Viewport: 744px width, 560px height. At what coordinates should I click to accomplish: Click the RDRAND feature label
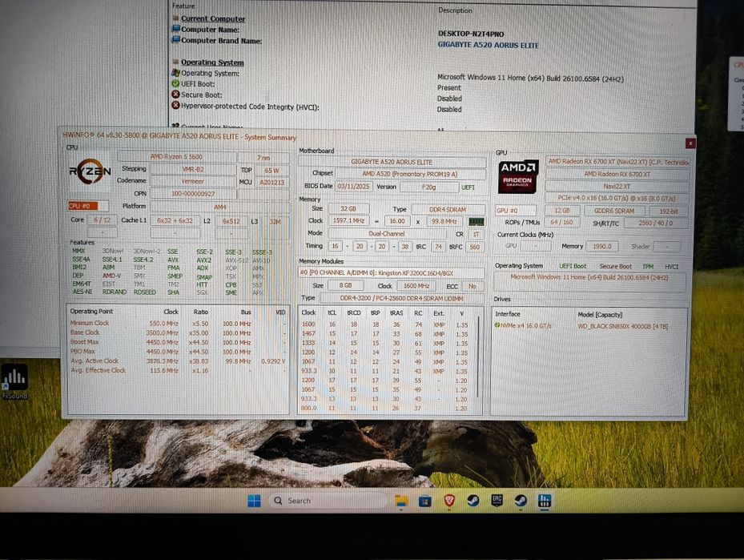pos(115,292)
